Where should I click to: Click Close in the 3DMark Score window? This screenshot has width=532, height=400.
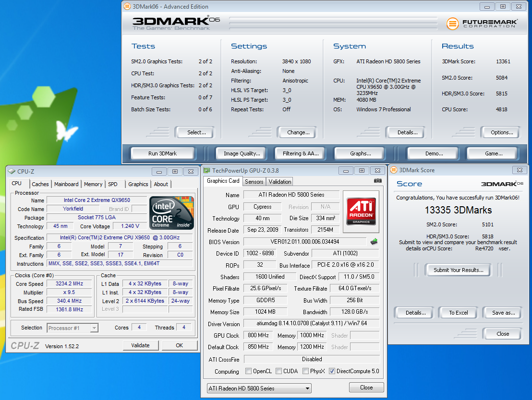[x=503, y=334]
